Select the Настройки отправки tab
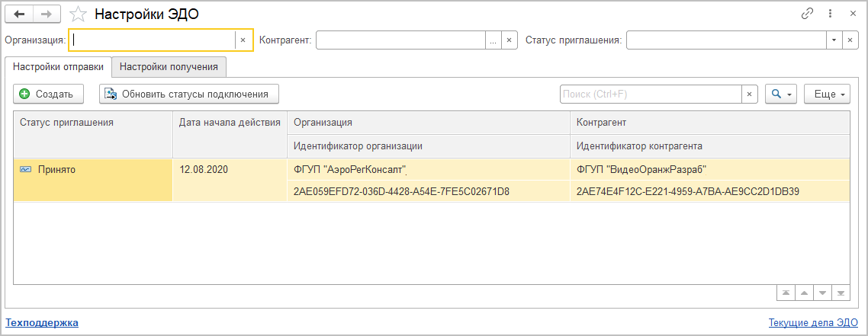The width and height of the screenshot is (868, 336). 58,67
